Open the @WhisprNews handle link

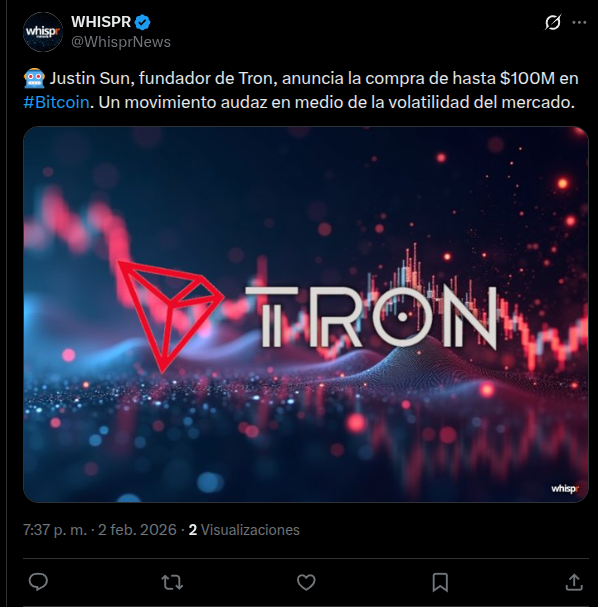pos(121,42)
